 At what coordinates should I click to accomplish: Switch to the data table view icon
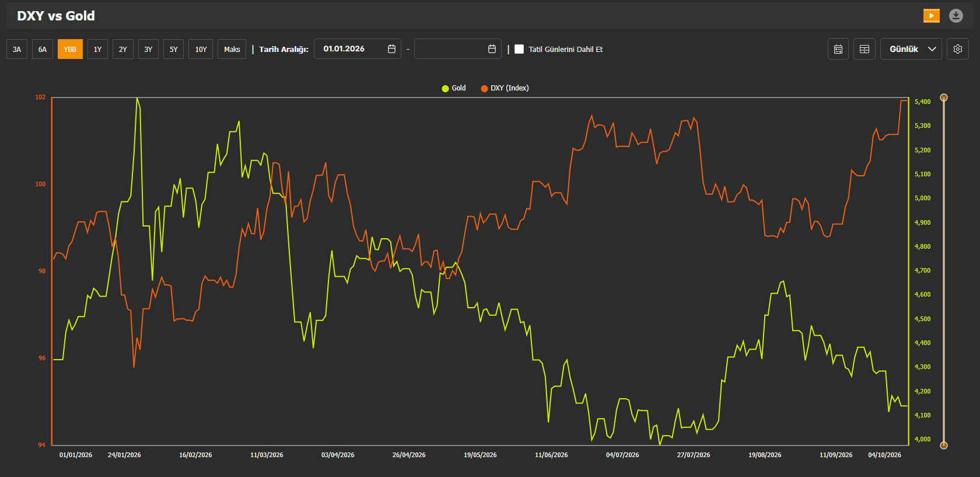pyautogui.click(x=864, y=49)
